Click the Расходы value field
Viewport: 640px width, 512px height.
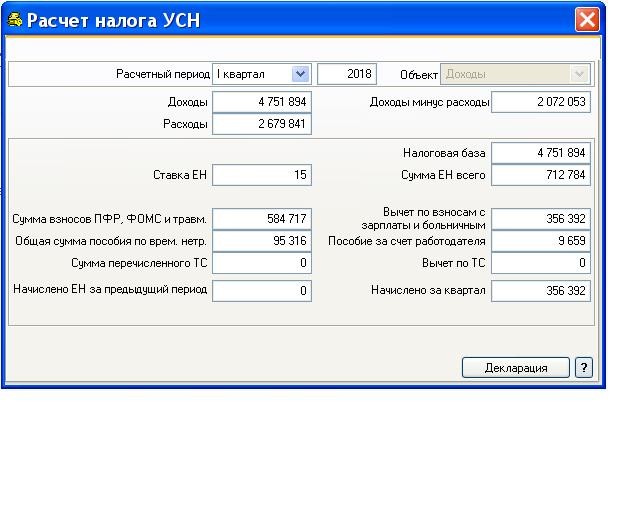tap(262, 124)
